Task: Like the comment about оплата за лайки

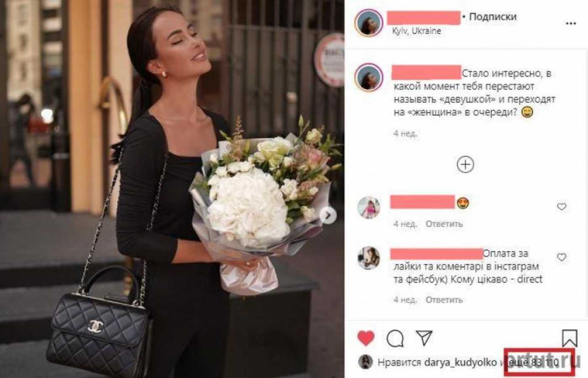Action: click(561, 257)
